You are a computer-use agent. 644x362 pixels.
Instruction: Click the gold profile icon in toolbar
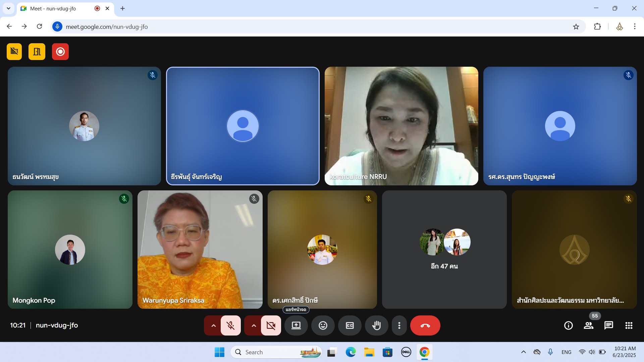click(x=620, y=26)
